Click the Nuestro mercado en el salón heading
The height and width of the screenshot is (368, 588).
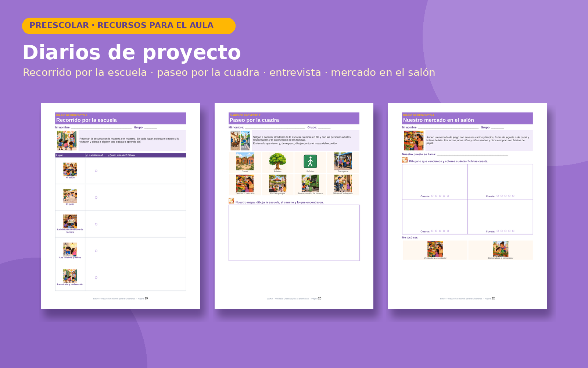[438, 120]
